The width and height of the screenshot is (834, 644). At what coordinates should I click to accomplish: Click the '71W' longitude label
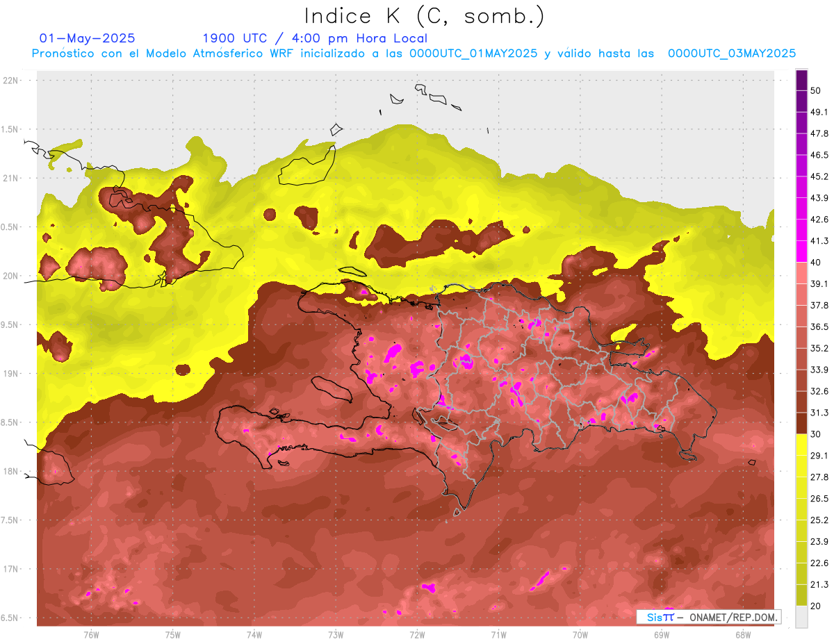(498, 634)
